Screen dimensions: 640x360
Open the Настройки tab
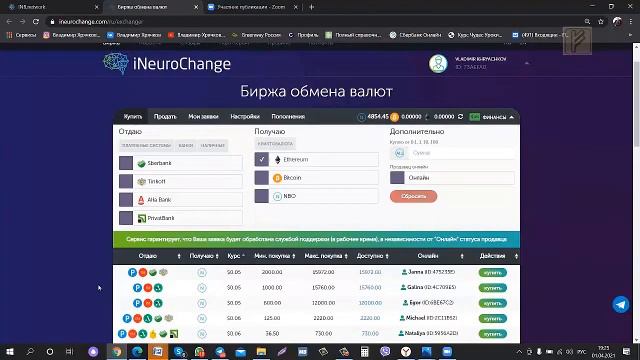point(245,117)
